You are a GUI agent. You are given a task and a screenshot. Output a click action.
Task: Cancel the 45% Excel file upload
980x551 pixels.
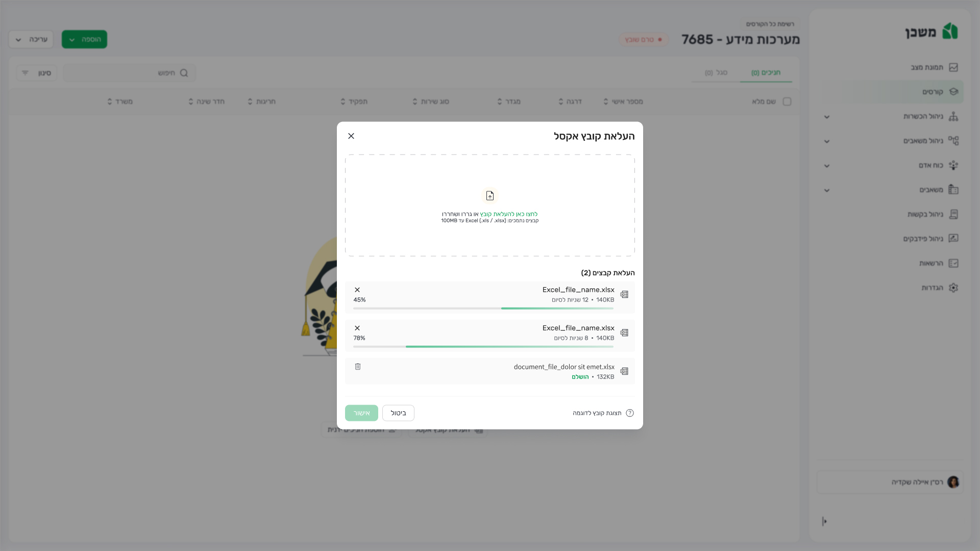click(357, 290)
